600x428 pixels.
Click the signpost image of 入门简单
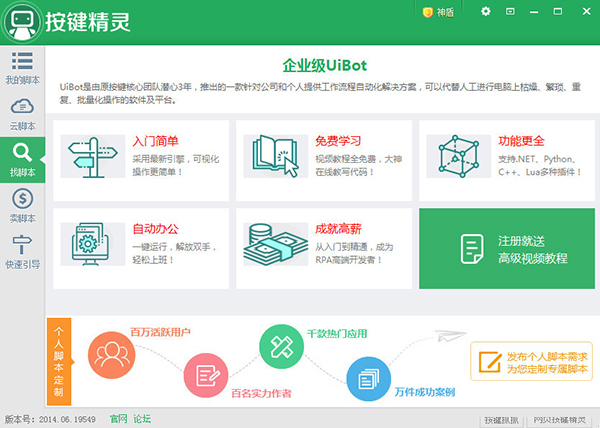coord(93,156)
